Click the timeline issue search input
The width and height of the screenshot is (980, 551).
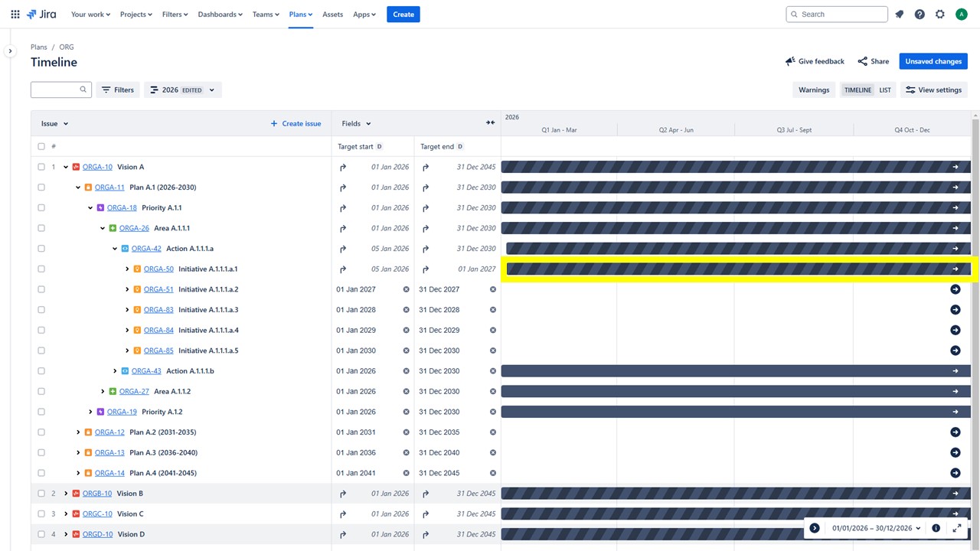coord(61,90)
